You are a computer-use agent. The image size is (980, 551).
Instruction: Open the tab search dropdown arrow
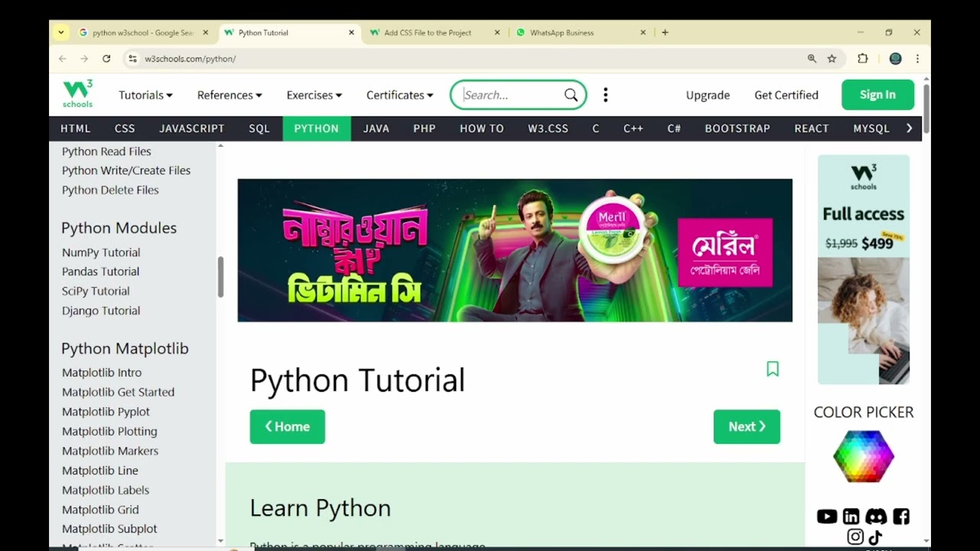coord(61,33)
